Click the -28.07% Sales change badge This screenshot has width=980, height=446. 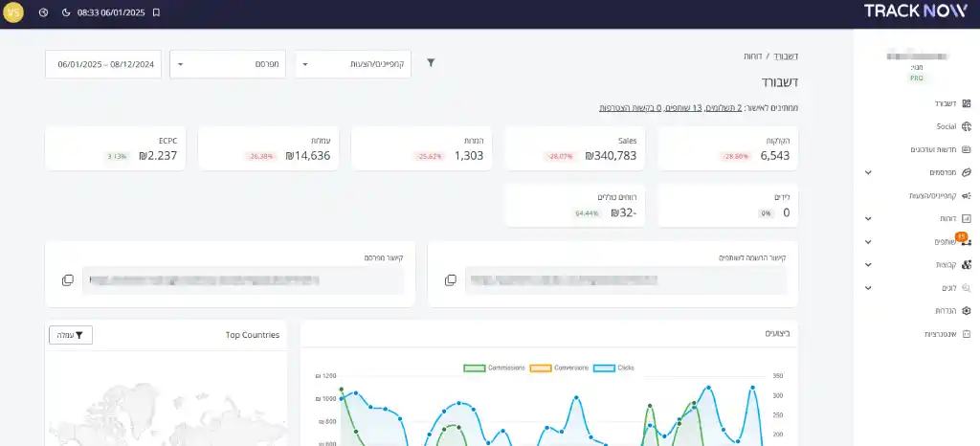561,157
